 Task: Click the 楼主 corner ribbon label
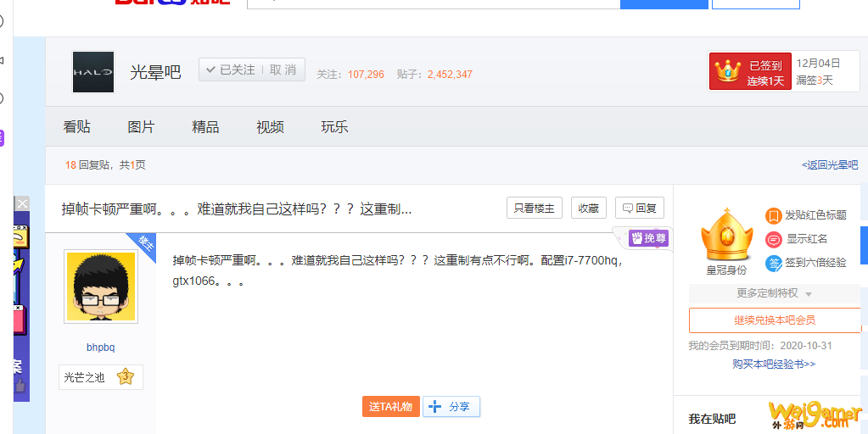click(144, 244)
